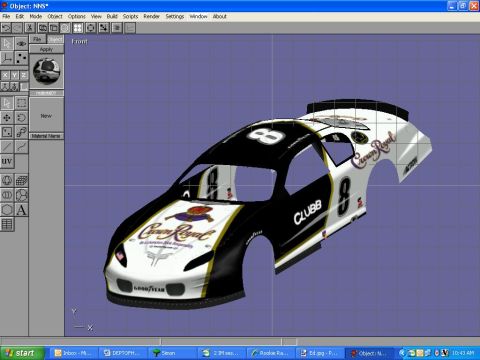Image resolution: width=480 pixels, height=360 pixels.
Task: Open the Mode menu
Action: pos(36,16)
